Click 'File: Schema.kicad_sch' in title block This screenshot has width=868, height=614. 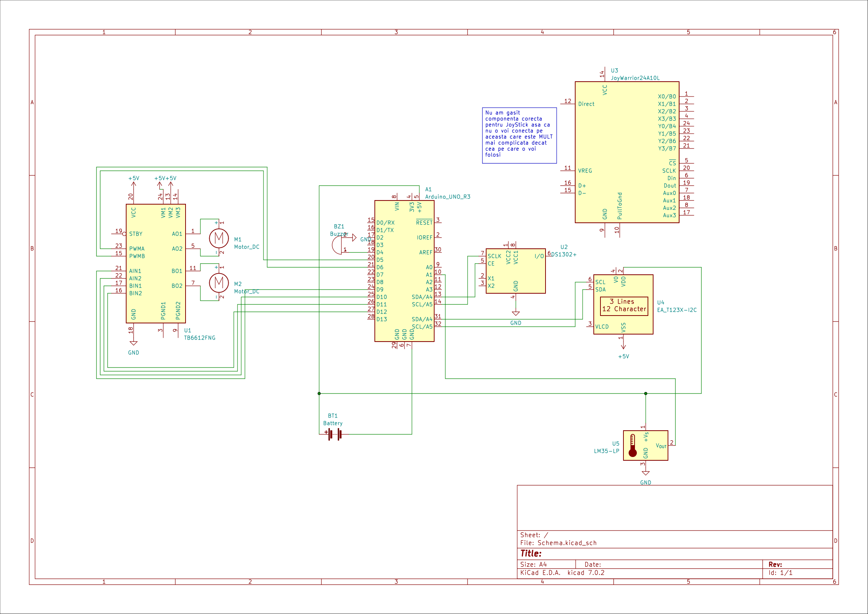(559, 543)
